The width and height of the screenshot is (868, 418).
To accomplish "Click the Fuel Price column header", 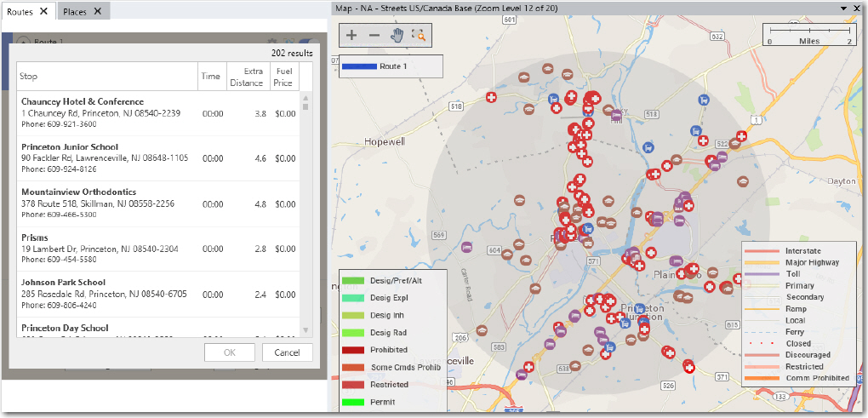I will tap(283, 77).
